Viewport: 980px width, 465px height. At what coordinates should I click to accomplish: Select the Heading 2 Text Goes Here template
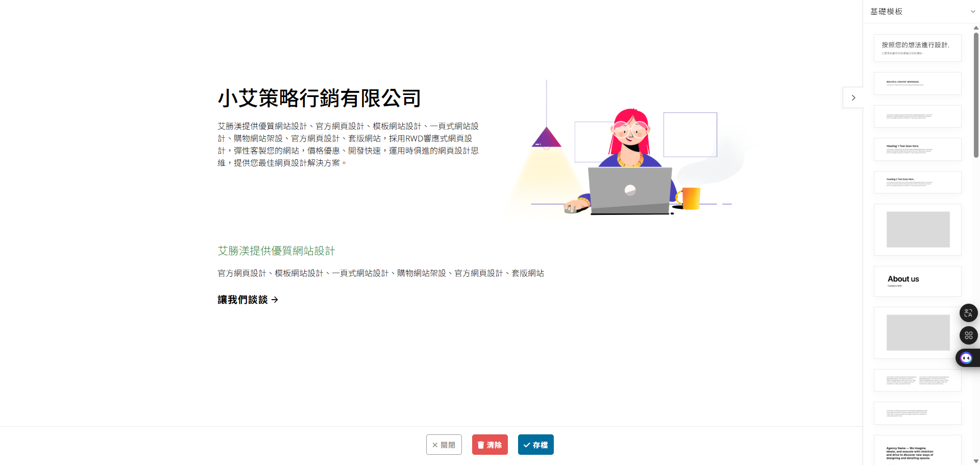coord(917,182)
